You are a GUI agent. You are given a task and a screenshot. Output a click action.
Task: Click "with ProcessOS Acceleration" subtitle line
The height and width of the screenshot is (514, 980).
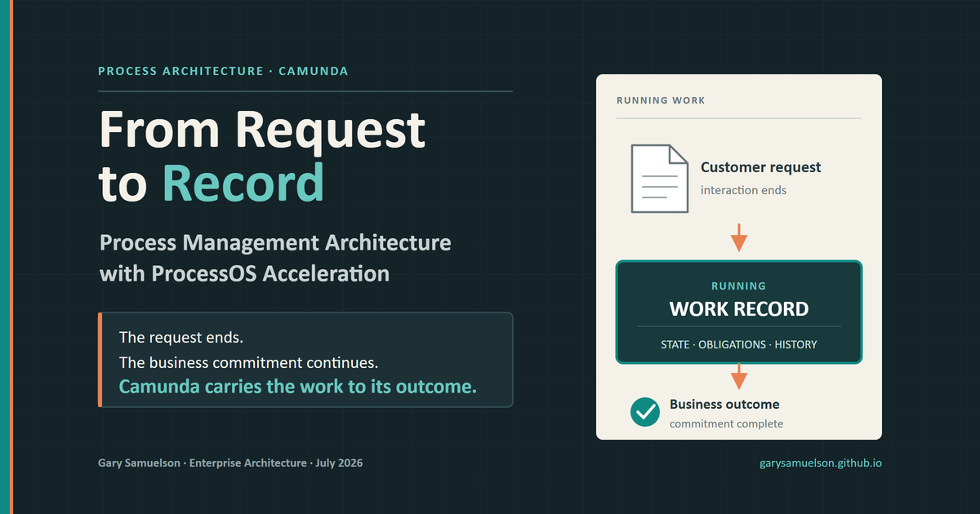(244, 273)
